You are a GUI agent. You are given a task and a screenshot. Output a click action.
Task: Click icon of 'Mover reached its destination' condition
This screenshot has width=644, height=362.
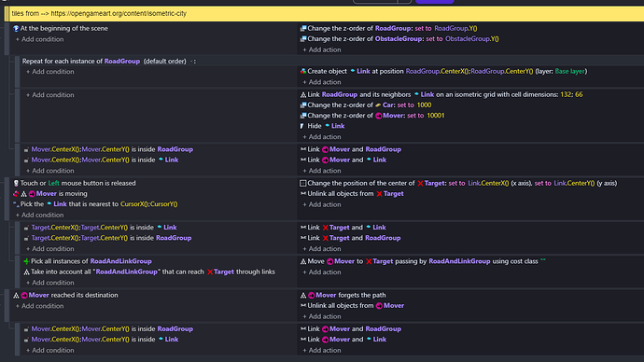16,295
